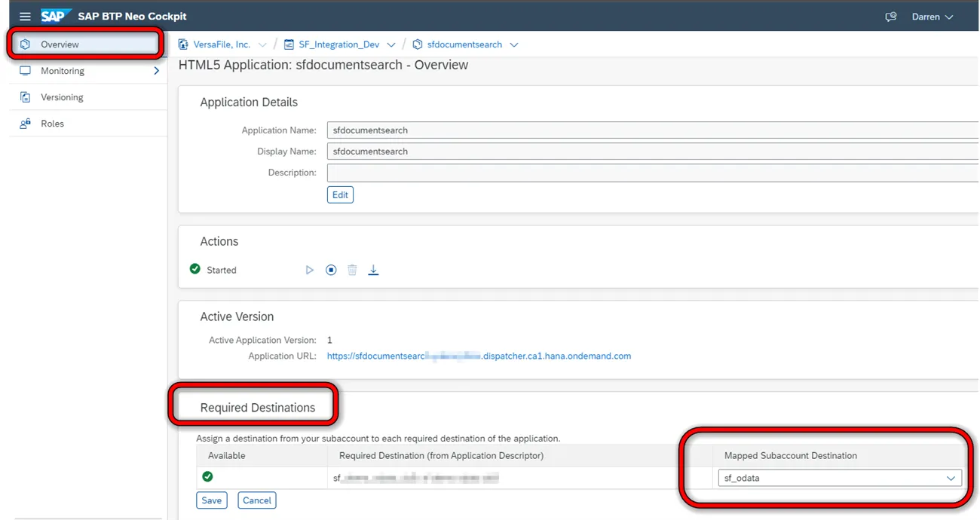Viewport: 980px width, 520px height.
Task: Click the Display Name field
Action: pyautogui.click(x=653, y=151)
